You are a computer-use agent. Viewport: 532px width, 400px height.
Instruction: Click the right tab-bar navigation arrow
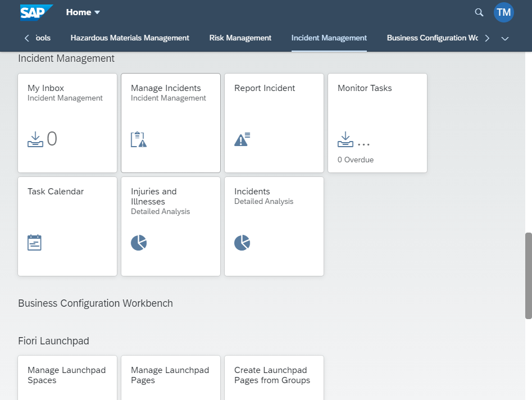[487, 38]
